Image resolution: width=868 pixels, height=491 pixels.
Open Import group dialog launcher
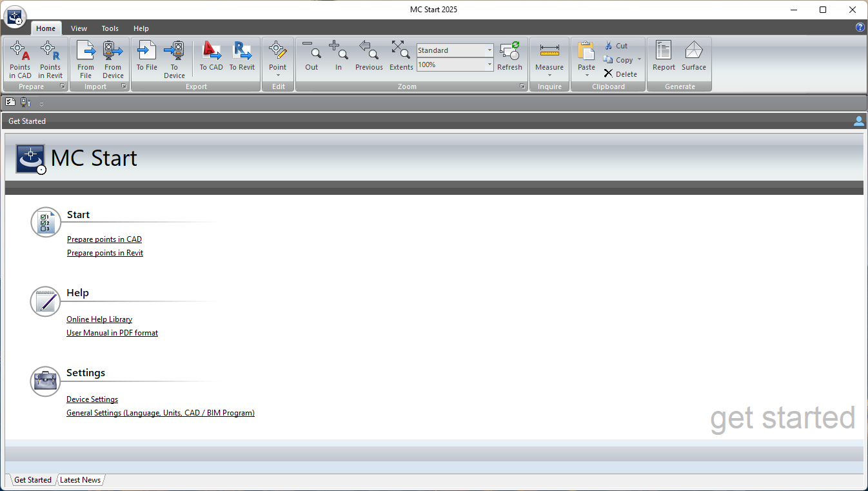pyautogui.click(x=124, y=86)
